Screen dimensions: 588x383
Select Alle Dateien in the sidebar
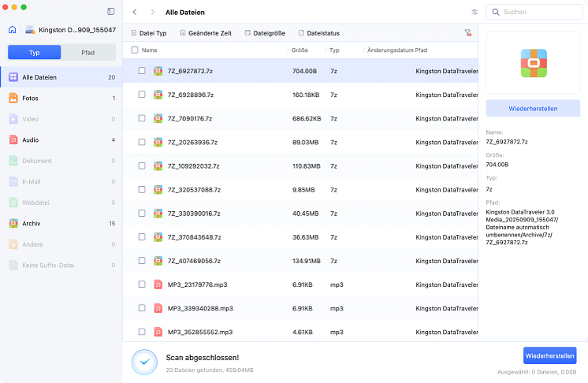[61, 77]
